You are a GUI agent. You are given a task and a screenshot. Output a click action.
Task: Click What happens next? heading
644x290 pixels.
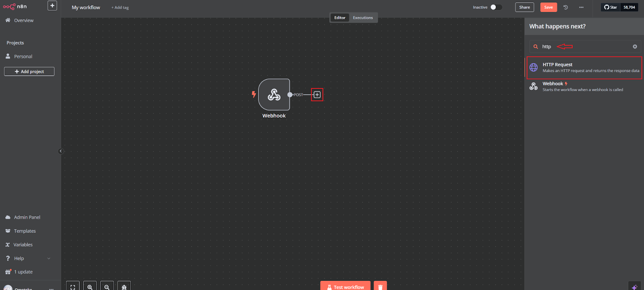[557, 26]
